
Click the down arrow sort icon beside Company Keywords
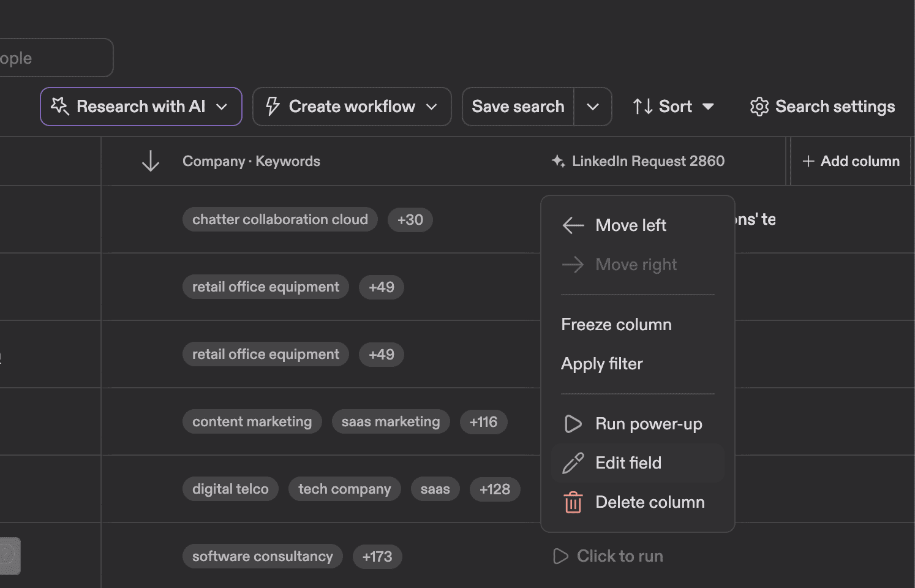[151, 161]
